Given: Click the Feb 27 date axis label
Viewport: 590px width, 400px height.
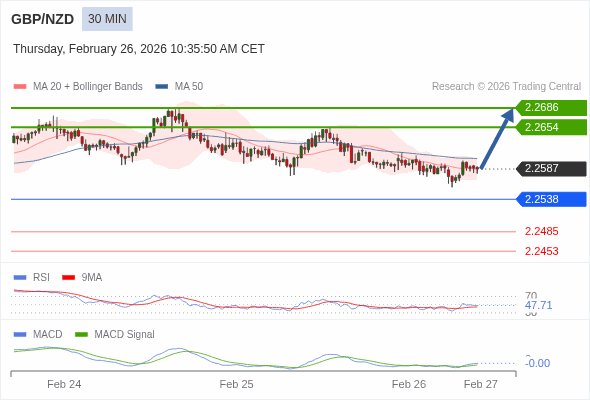Looking at the screenshot, I should pyautogui.click(x=481, y=385).
